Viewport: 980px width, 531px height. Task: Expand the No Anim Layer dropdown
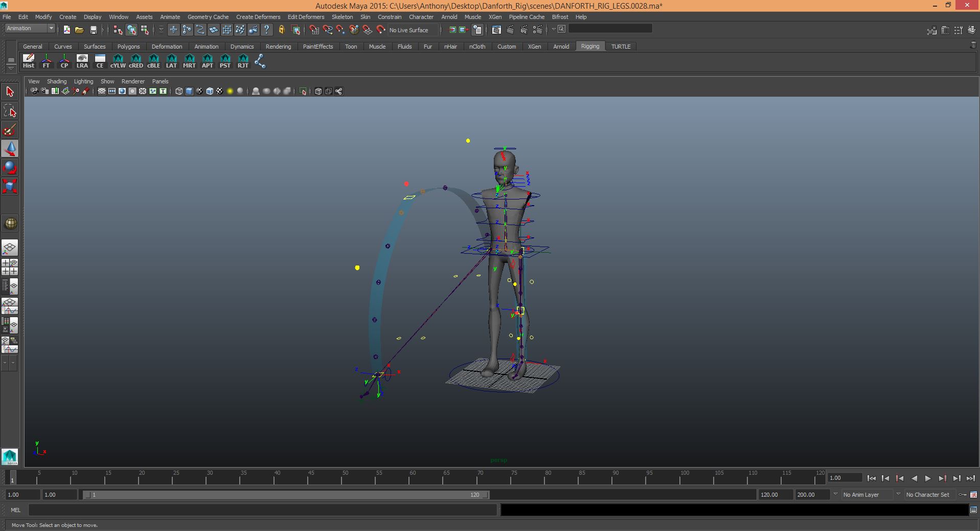point(867,495)
